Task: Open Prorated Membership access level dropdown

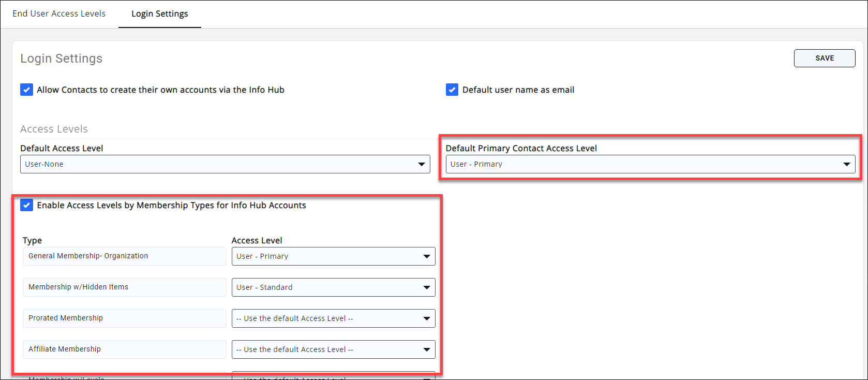Action: click(x=333, y=318)
